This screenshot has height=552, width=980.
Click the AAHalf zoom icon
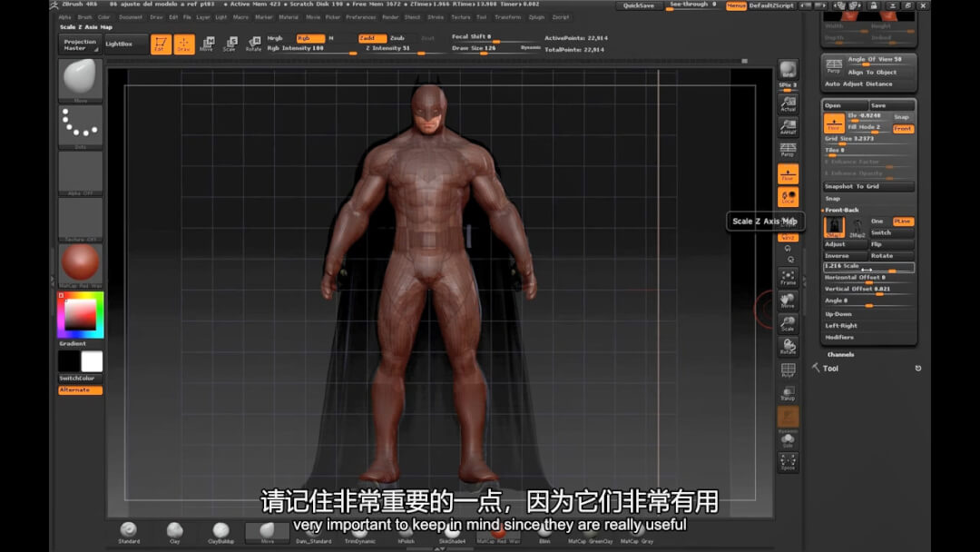pos(789,127)
